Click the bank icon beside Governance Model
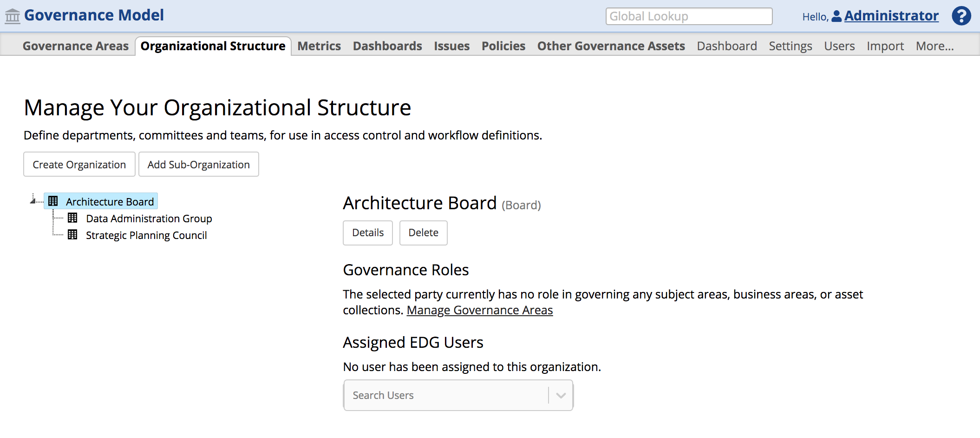This screenshot has height=438, width=980. (12, 15)
